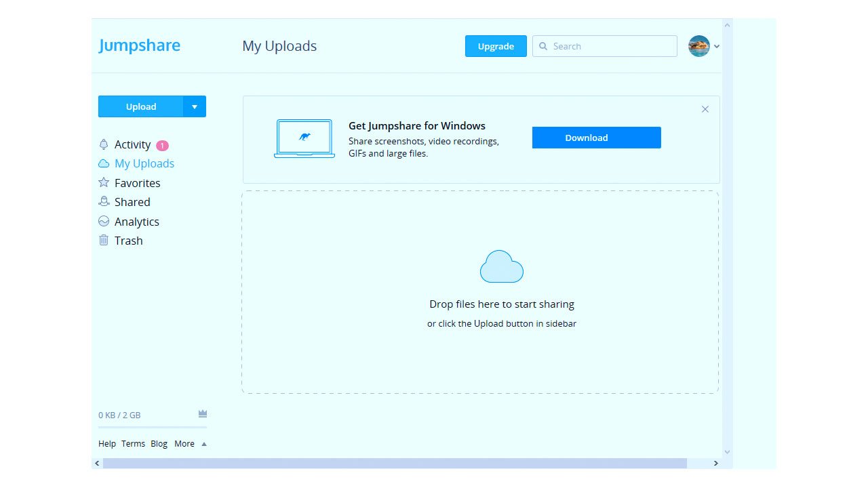Go to the Analytics page
The height and width of the screenshot is (488, 868).
pos(136,222)
